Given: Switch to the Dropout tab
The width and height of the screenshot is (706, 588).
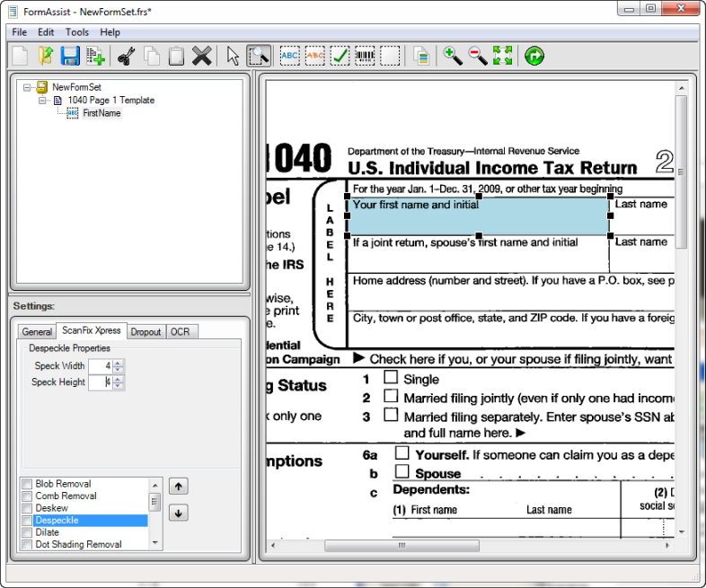Looking at the screenshot, I should (146, 331).
